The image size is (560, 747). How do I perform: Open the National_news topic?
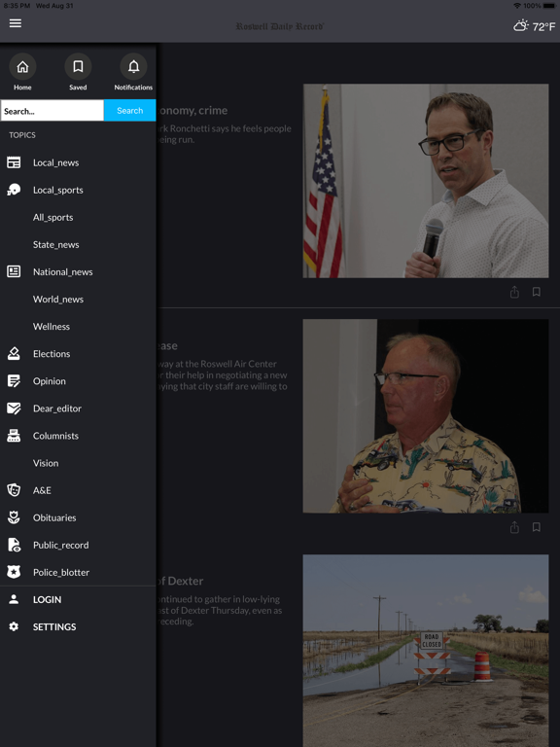63,271
